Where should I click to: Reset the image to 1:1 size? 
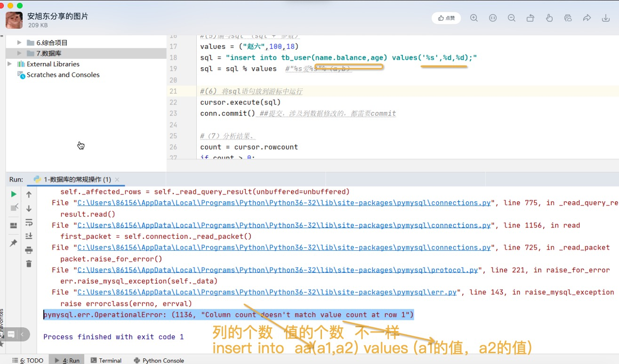(x=493, y=18)
